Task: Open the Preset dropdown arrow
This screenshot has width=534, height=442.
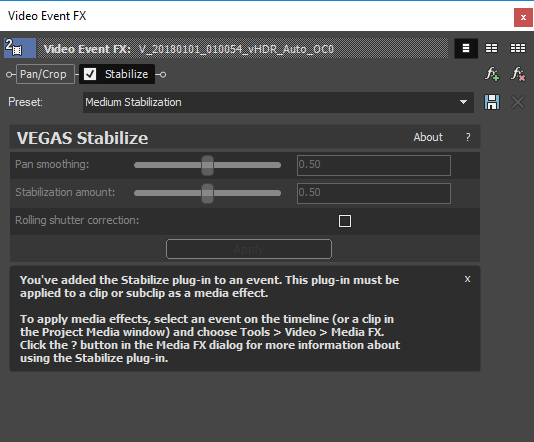Action: click(x=463, y=102)
